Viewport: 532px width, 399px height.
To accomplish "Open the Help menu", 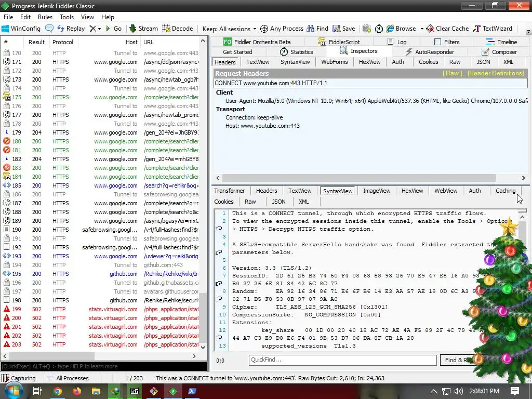I will (108, 17).
